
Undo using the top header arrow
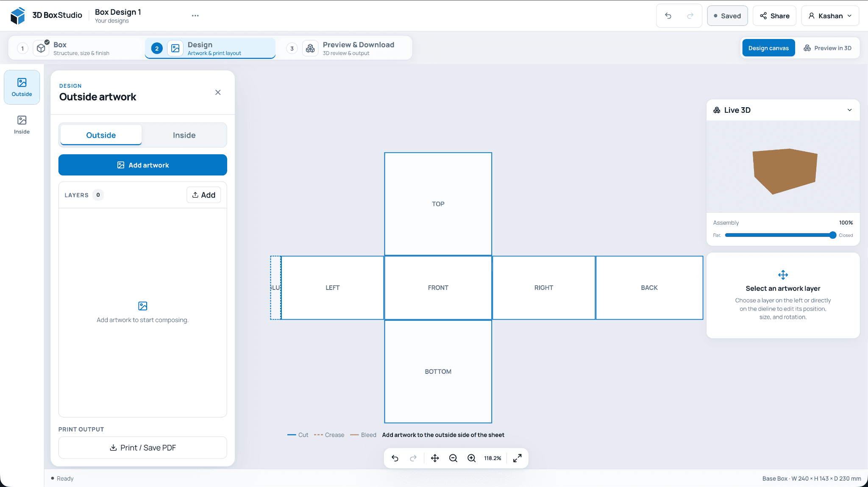pos(668,16)
